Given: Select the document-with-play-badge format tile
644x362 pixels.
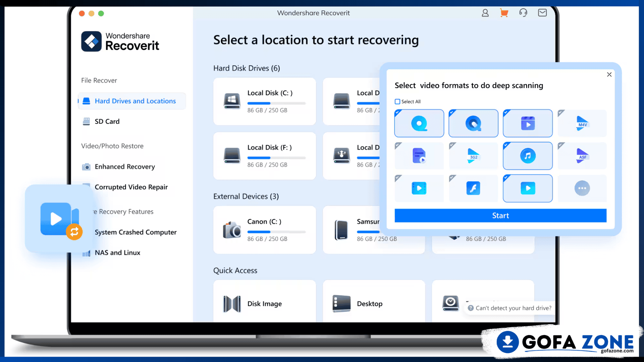Looking at the screenshot, I should [419, 156].
